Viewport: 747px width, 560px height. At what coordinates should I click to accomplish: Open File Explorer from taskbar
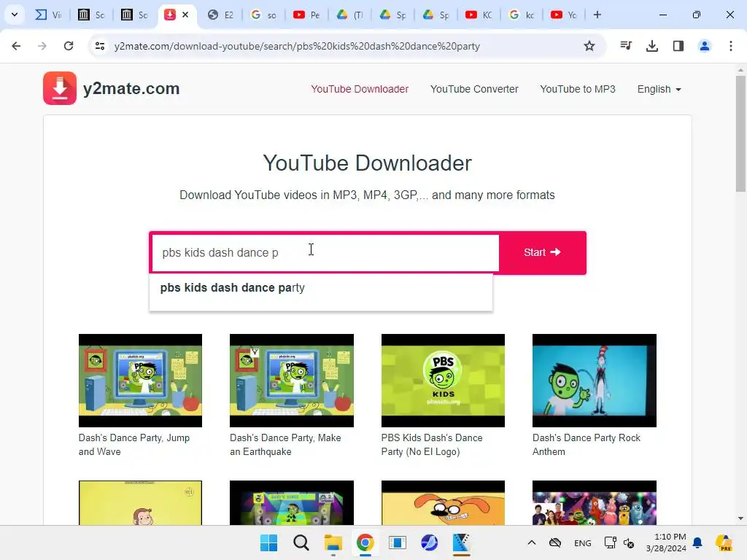[x=333, y=542]
